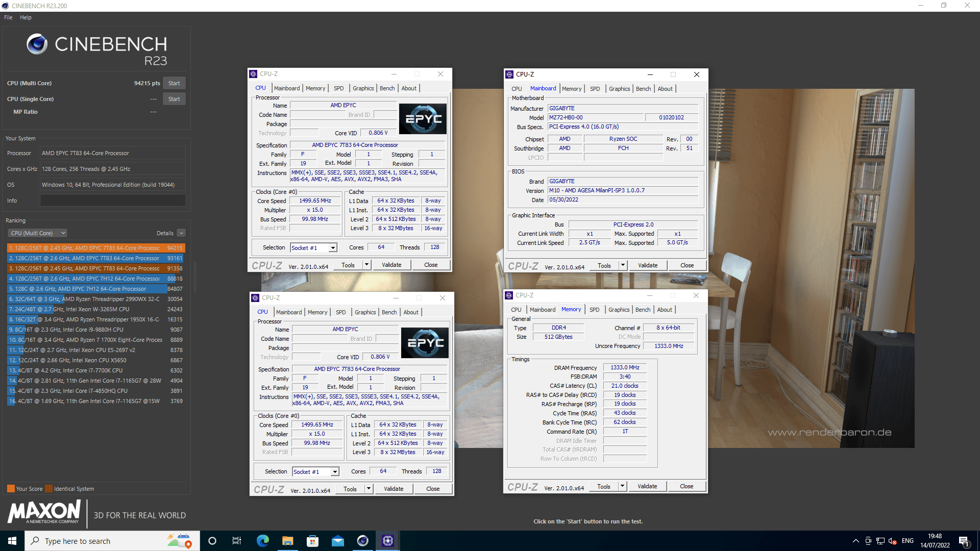Open Microsoft Edge from the taskbar

262,541
